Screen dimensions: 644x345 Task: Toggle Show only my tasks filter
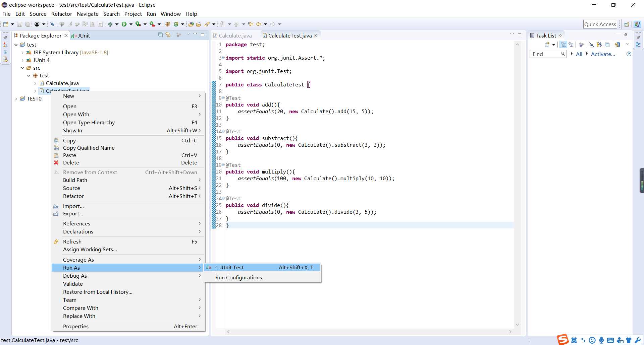click(x=599, y=45)
